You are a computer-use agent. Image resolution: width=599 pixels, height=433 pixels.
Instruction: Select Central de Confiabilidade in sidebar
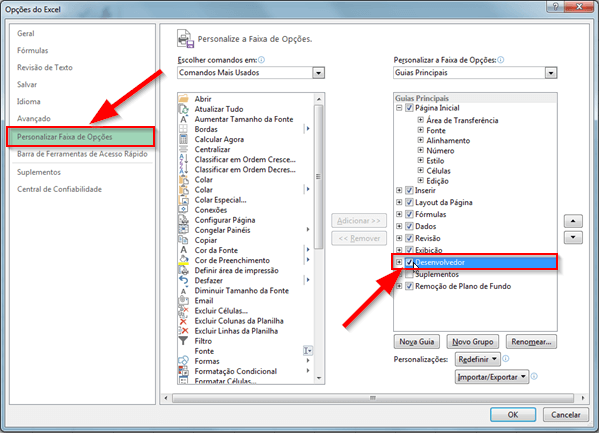pos(59,189)
